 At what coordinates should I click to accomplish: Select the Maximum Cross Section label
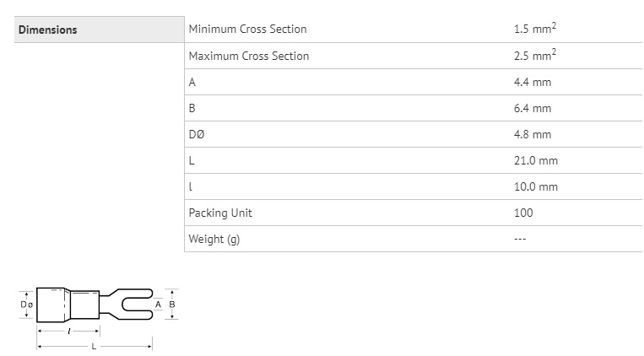tap(249, 56)
